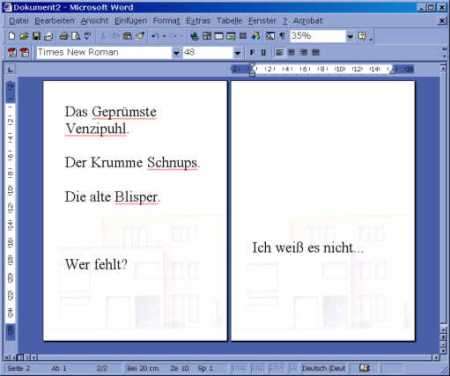Open the Times New Roman font dropdown
450x376 pixels.
point(176,53)
